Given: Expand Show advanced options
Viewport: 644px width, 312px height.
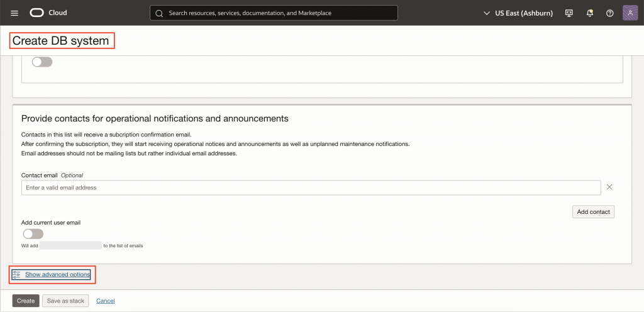Looking at the screenshot, I should 58,274.
